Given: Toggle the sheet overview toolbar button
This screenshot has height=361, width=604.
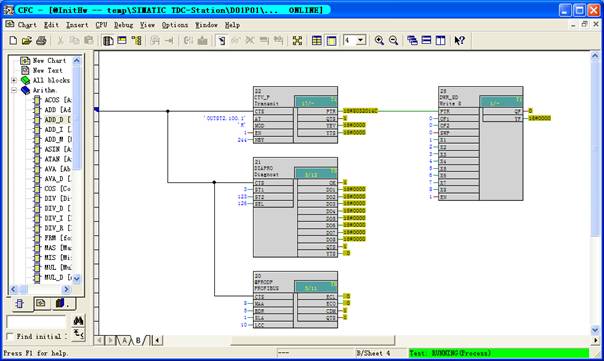Looking at the screenshot, I should (x=317, y=40).
